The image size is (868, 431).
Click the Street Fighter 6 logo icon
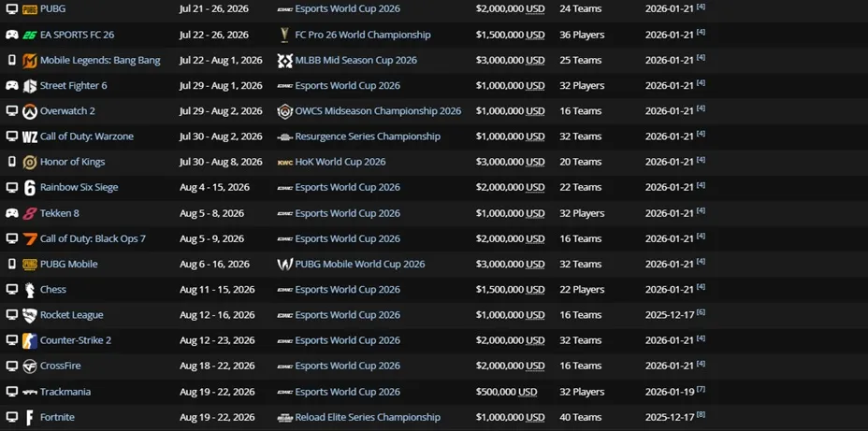click(29, 86)
